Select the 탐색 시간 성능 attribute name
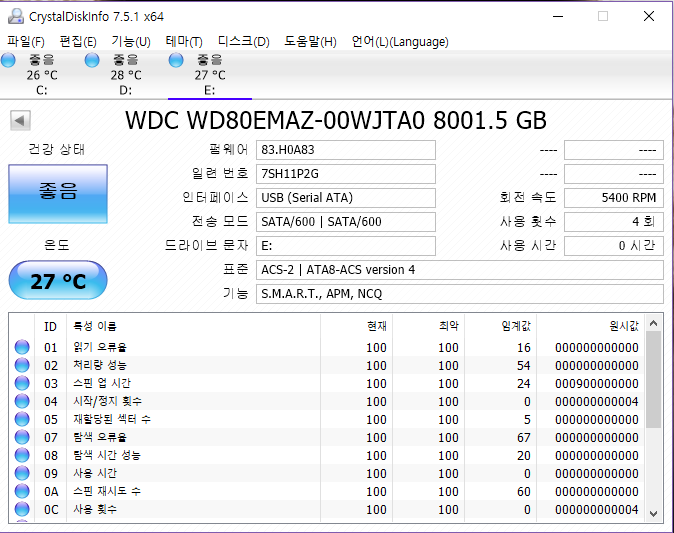This screenshot has height=533, width=674. click(107, 455)
